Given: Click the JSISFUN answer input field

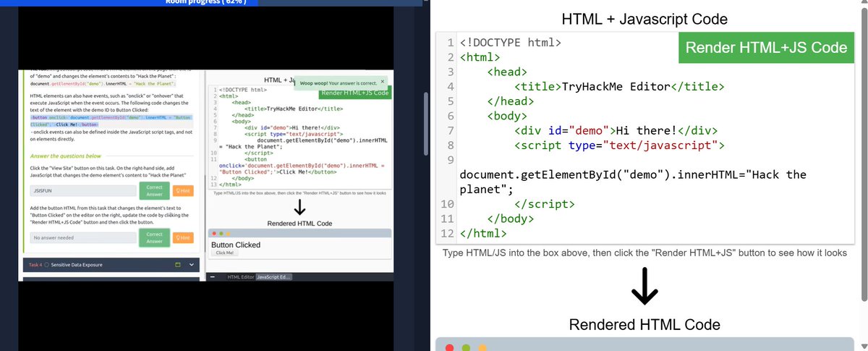Looking at the screenshot, I should [x=82, y=192].
